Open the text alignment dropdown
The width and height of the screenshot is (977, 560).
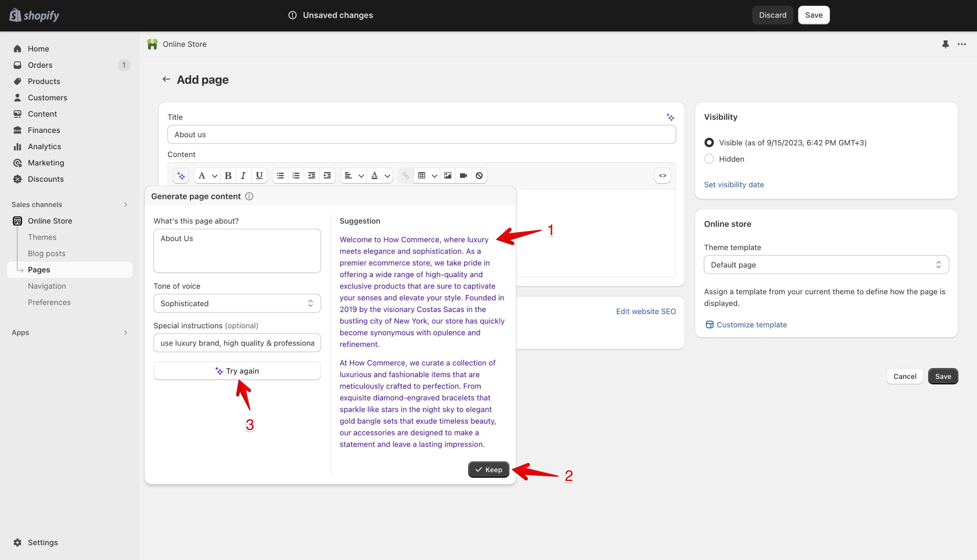(x=353, y=176)
